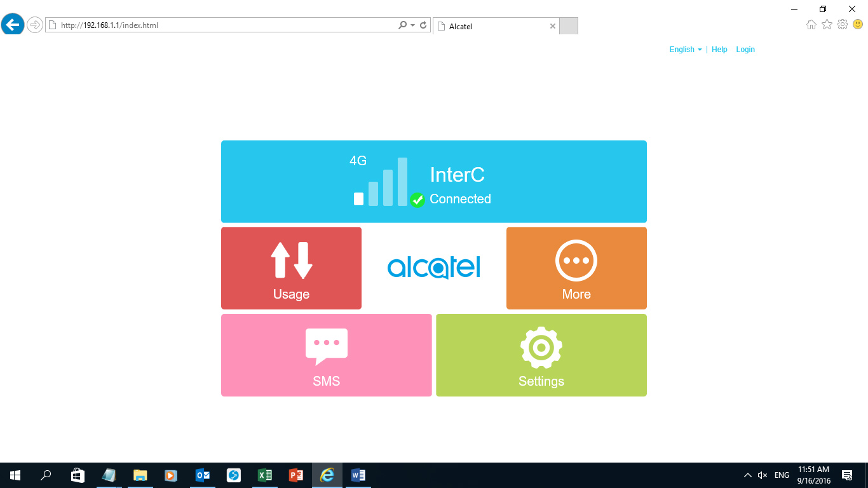Open the media player taskbar icon
The height and width of the screenshot is (488, 868).
pos(171,475)
